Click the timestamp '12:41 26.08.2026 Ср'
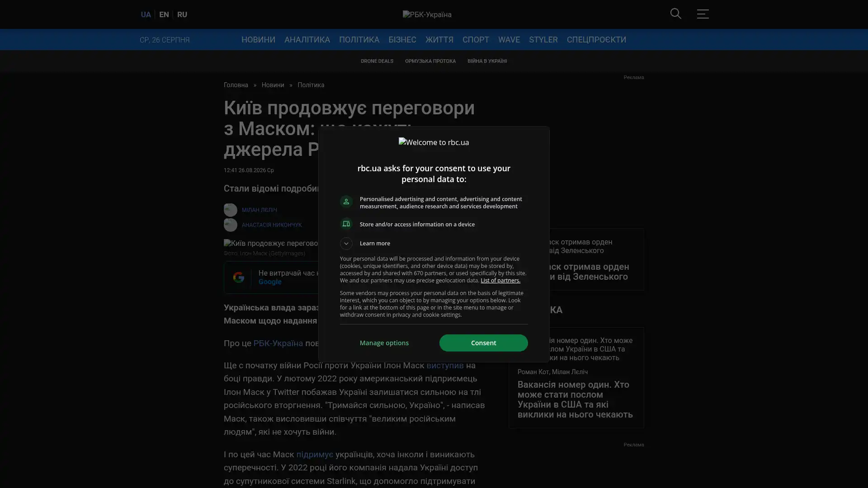Viewport: 868px width, 488px height. click(249, 170)
